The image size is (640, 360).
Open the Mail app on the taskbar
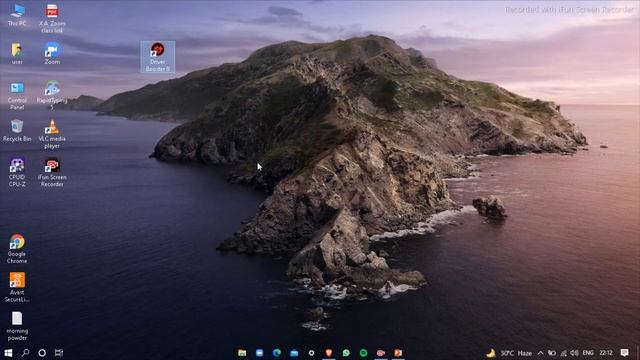294,353
